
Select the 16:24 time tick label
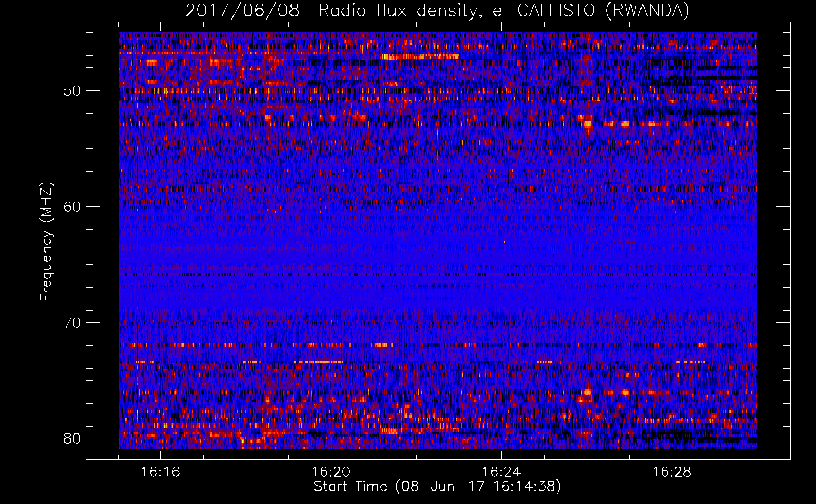pyautogui.click(x=501, y=472)
